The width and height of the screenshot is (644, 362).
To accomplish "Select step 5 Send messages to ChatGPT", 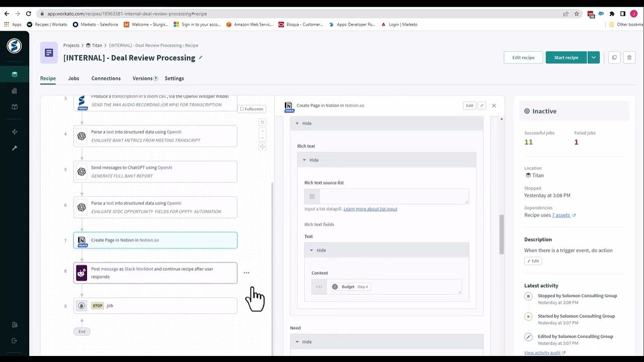I will coord(155,171).
